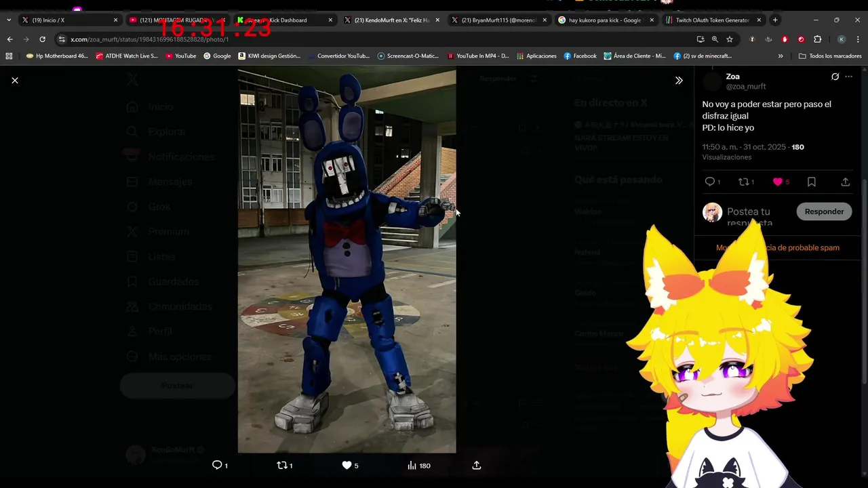The image size is (868, 488).
Task: Open the Facebook bookmark
Action: point(580,56)
